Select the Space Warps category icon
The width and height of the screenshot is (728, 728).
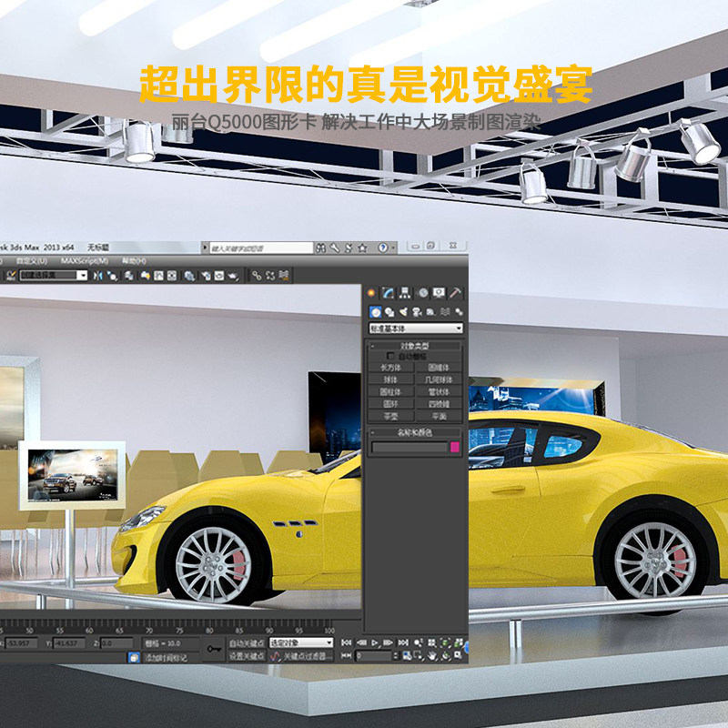[x=445, y=312]
